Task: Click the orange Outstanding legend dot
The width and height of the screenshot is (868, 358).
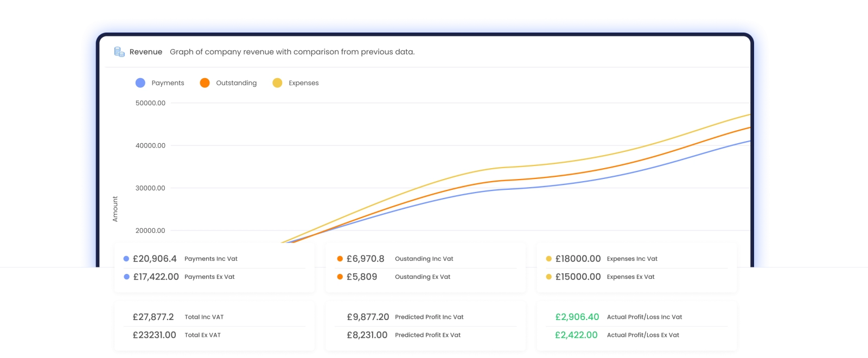Action: click(205, 83)
